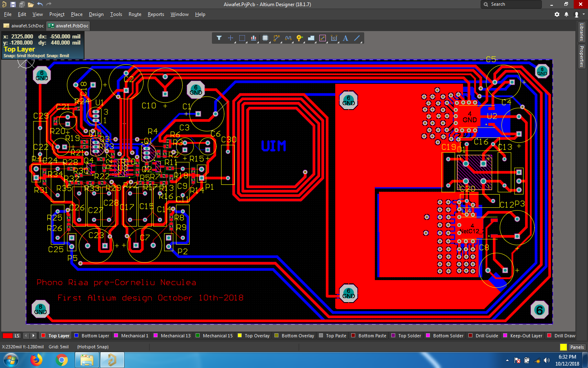Image resolution: width=588 pixels, height=368 pixels.
Task: Click the Move objects cross-arrow tool
Action: (231, 38)
